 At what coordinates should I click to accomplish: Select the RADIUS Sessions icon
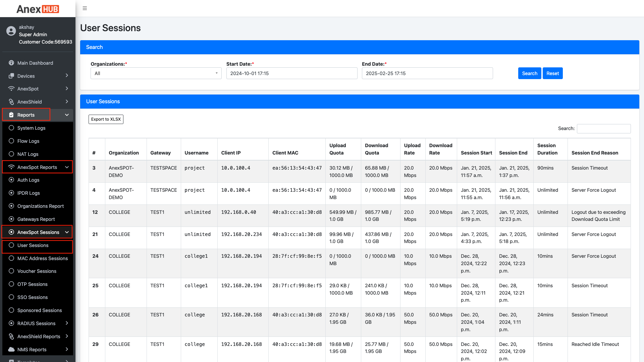coord(11,323)
